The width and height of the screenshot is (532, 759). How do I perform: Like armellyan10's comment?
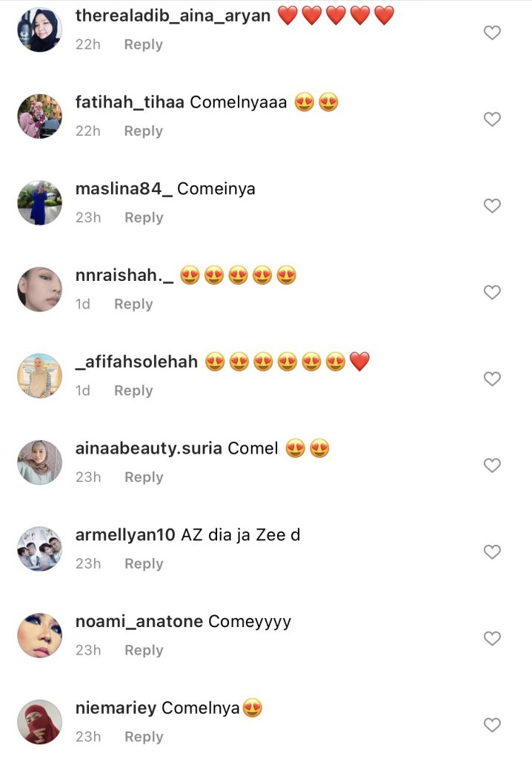[x=492, y=551]
